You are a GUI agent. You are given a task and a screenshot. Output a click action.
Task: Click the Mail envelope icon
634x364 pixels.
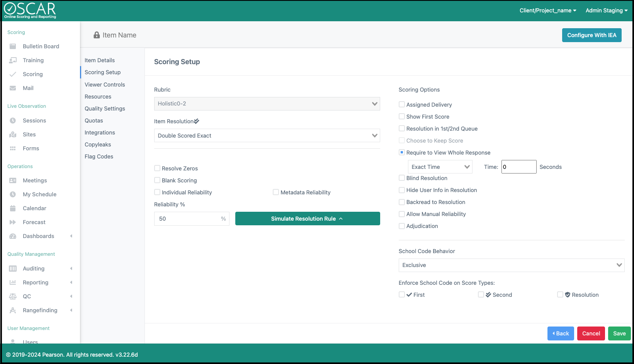coord(13,88)
